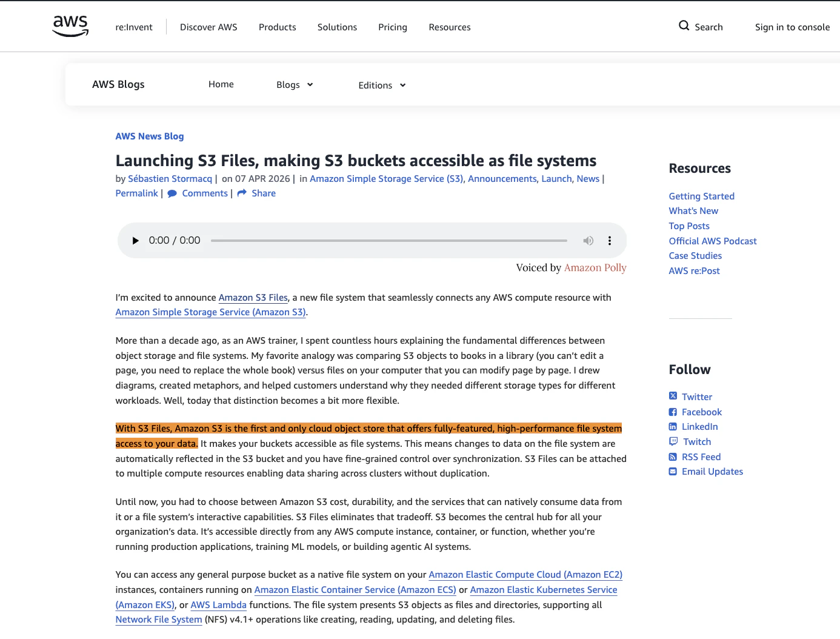The image size is (840, 639).
Task: Open the Pricing menu item
Action: coord(393,27)
